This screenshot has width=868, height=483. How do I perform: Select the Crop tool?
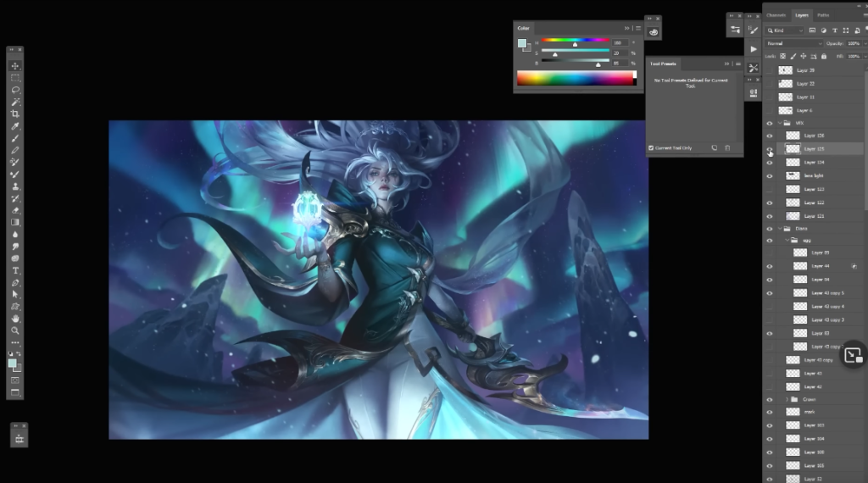[x=15, y=114]
